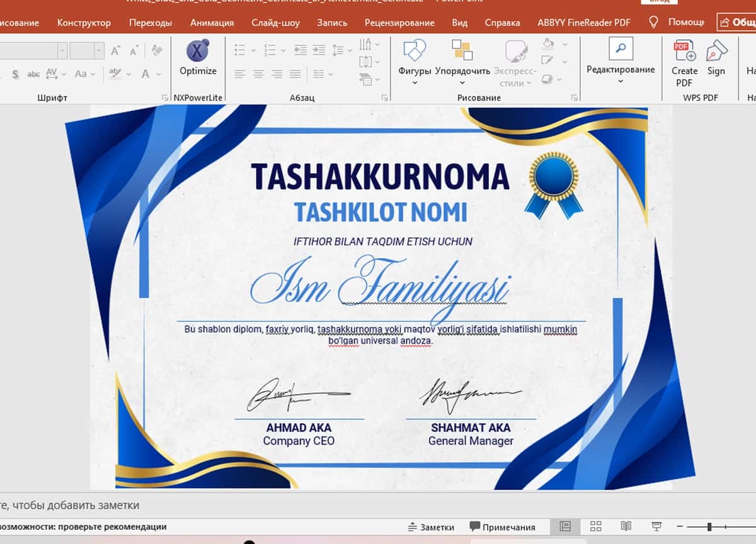
Task: Start the slide show from status bar
Action: click(656, 526)
